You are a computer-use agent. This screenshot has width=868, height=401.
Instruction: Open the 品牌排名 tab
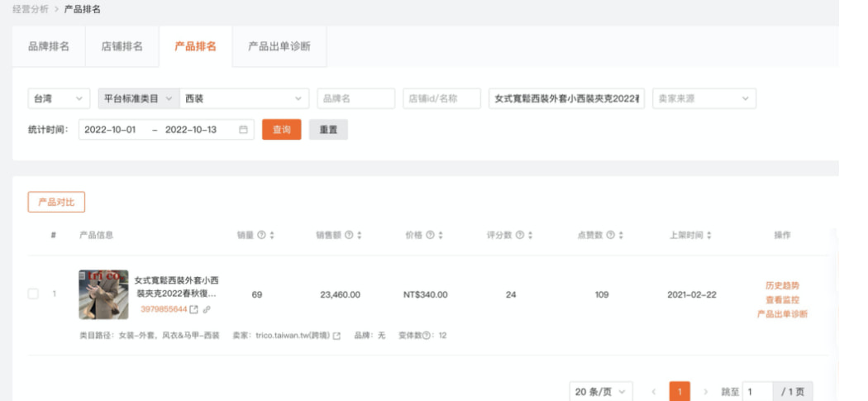[x=49, y=46]
